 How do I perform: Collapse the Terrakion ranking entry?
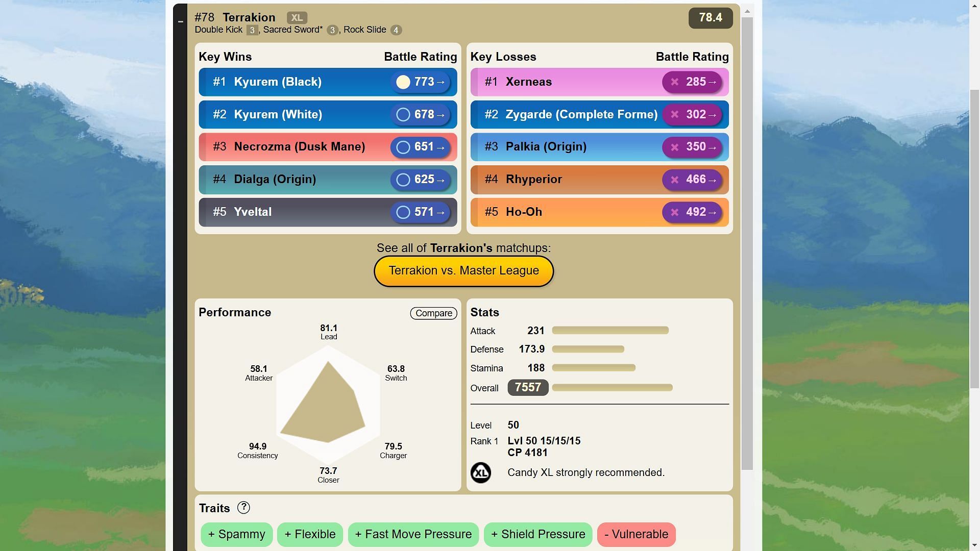(x=180, y=22)
